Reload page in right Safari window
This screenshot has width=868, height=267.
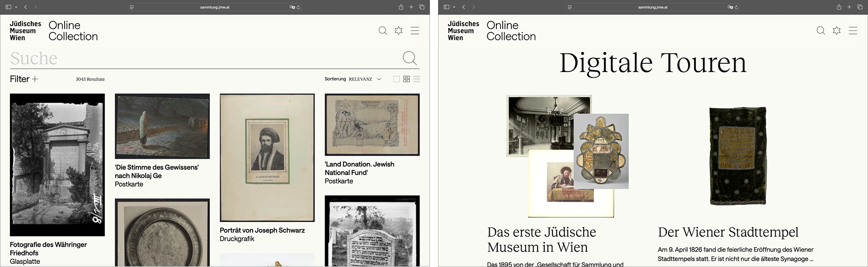click(736, 7)
